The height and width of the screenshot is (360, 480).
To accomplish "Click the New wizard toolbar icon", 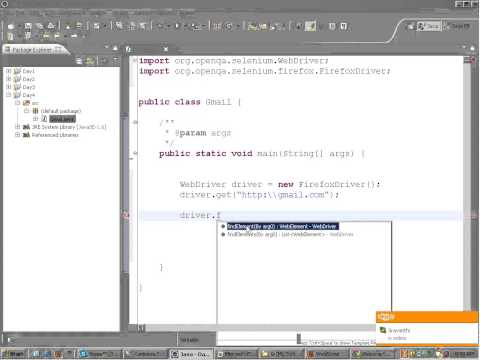I will click(11, 26).
